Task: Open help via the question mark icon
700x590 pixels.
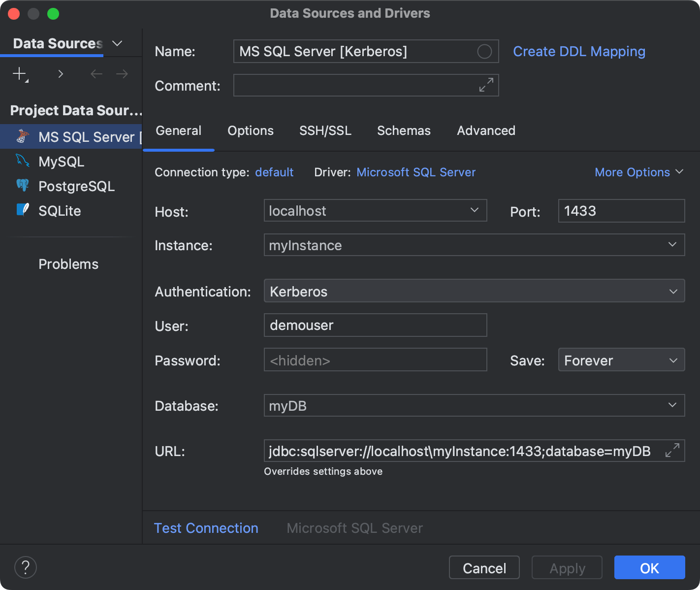Action: pos(26,567)
